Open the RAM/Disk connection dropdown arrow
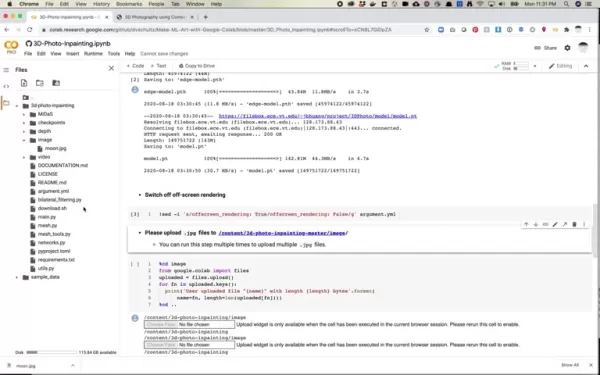600x375 pixels. pyautogui.click(x=535, y=66)
